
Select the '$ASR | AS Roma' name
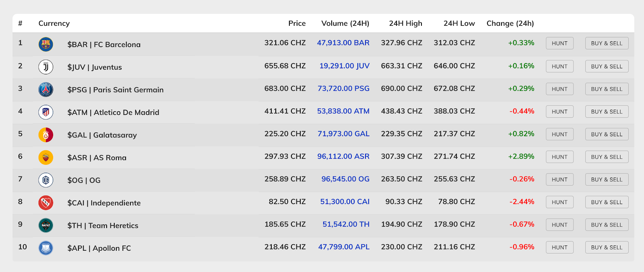[97, 157]
